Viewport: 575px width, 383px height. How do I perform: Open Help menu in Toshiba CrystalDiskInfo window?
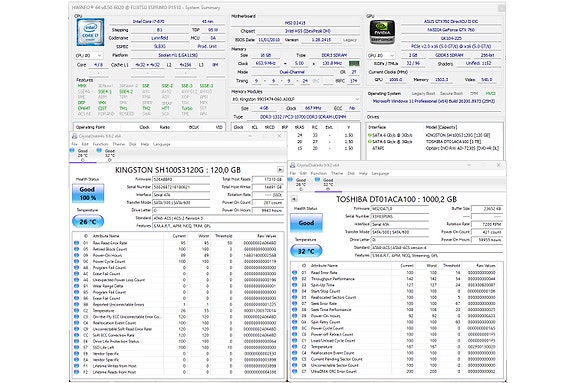363,173
